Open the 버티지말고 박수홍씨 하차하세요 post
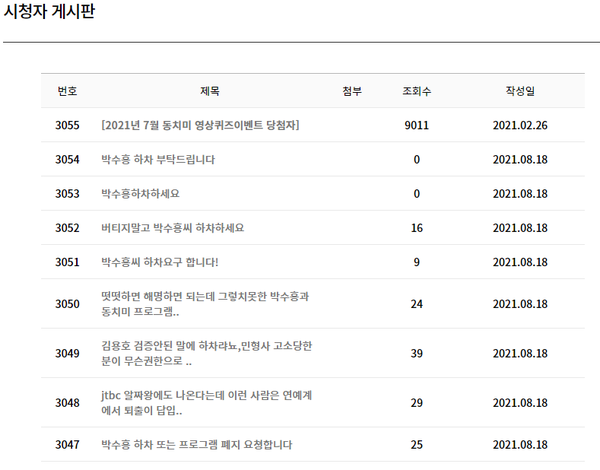 [172, 228]
